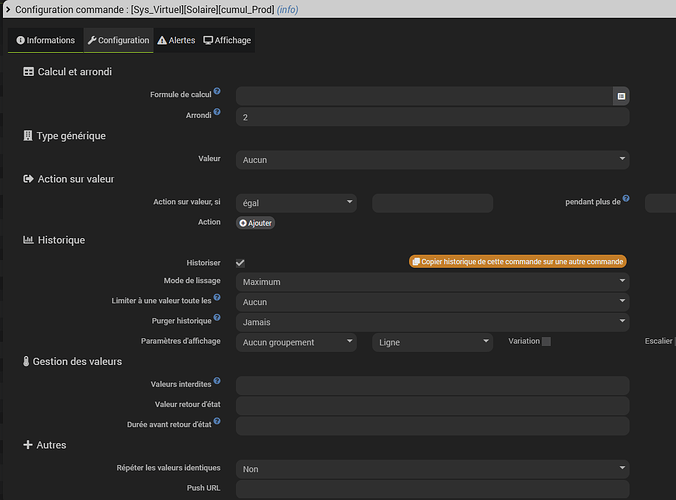
Task: Click the "Mode de lissage" label
Action: coord(192,281)
